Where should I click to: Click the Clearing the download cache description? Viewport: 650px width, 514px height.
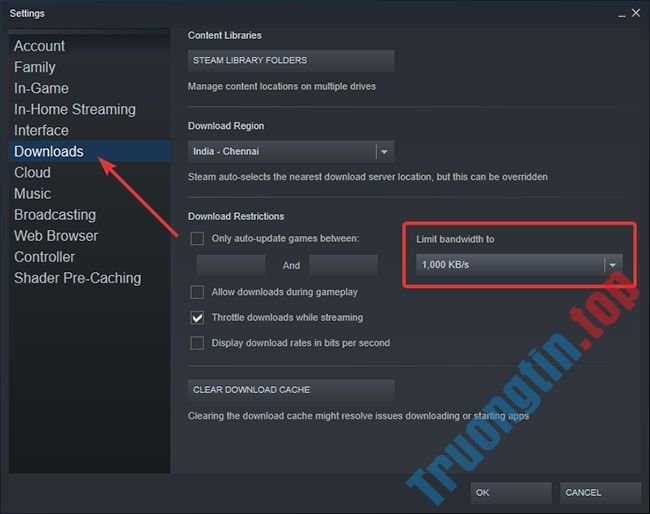[x=358, y=416]
